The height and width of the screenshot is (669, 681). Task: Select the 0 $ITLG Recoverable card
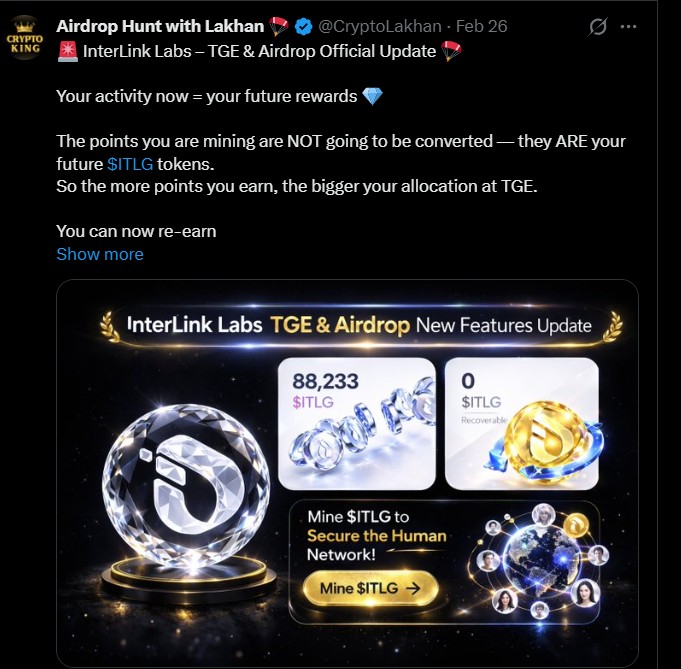522,424
